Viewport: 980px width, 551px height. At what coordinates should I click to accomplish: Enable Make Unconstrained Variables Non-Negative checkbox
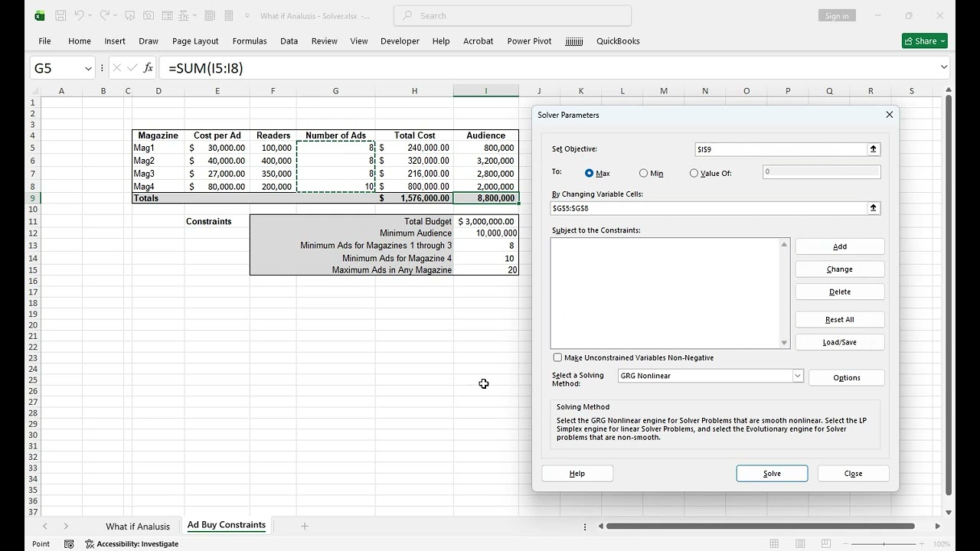point(557,357)
